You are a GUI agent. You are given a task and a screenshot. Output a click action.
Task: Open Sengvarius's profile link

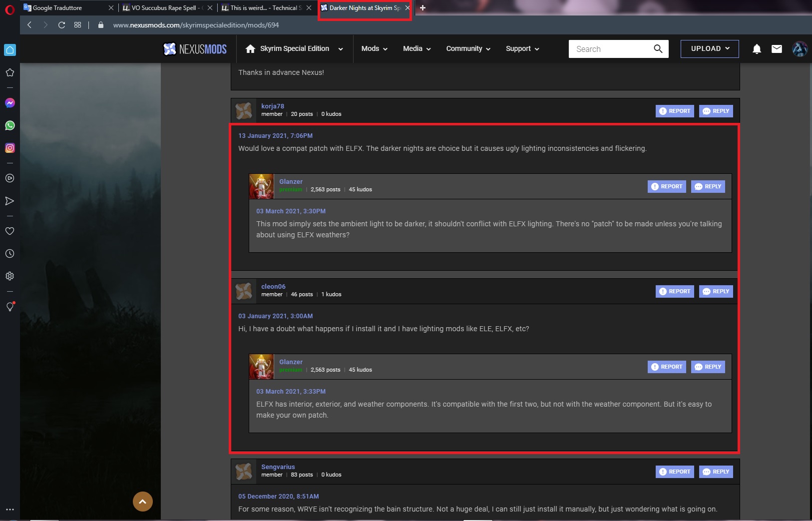pyautogui.click(x=278, y=467)
